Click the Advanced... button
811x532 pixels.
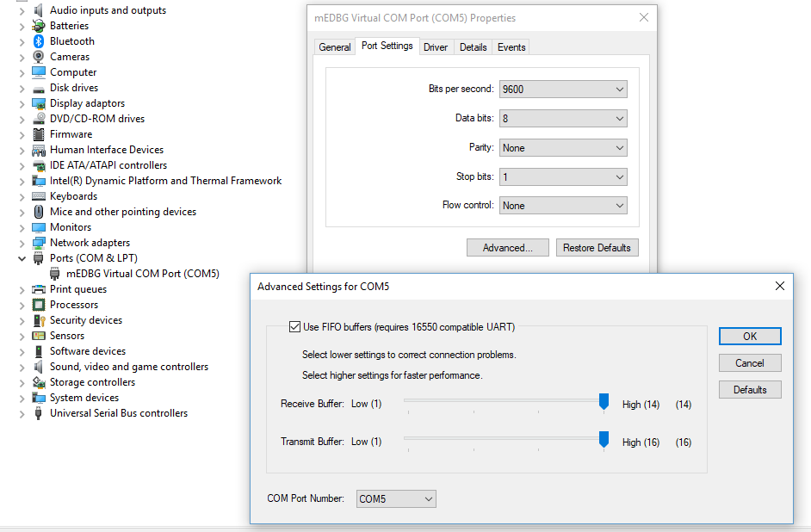507,248
